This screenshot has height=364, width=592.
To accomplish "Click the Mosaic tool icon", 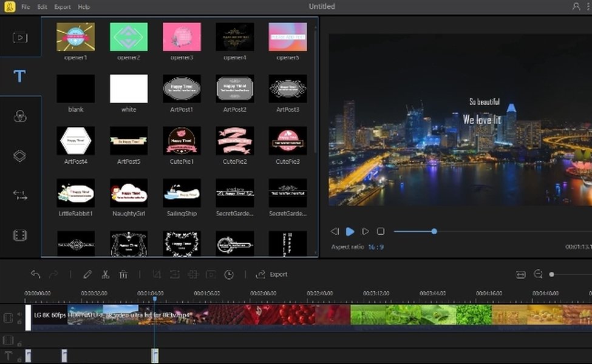I will (193, 274).
